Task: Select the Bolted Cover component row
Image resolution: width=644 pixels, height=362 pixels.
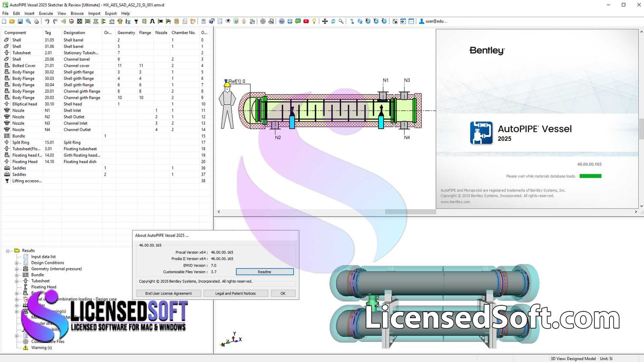Action: tap(106, 66)
